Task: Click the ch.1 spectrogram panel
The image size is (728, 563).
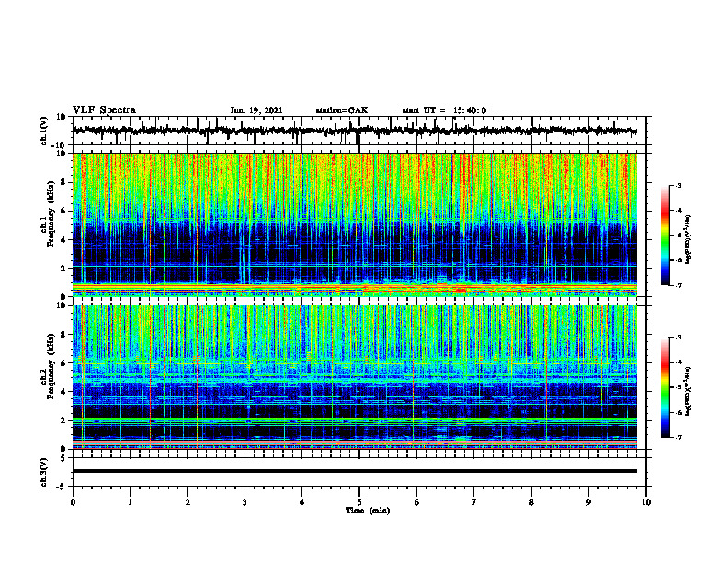Action: pyautogui.click(x=354, y=224)
